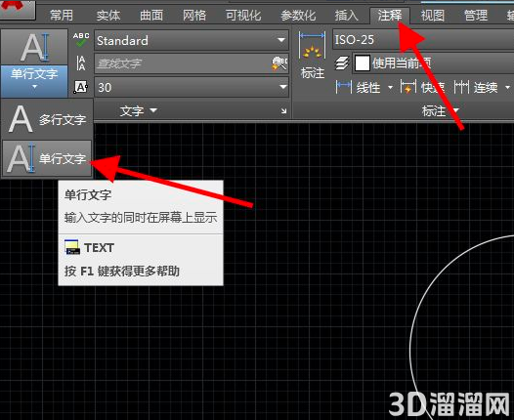Switch to the 曲面 tab
This screenshot has width=514, height=420.
coord(151,15)
